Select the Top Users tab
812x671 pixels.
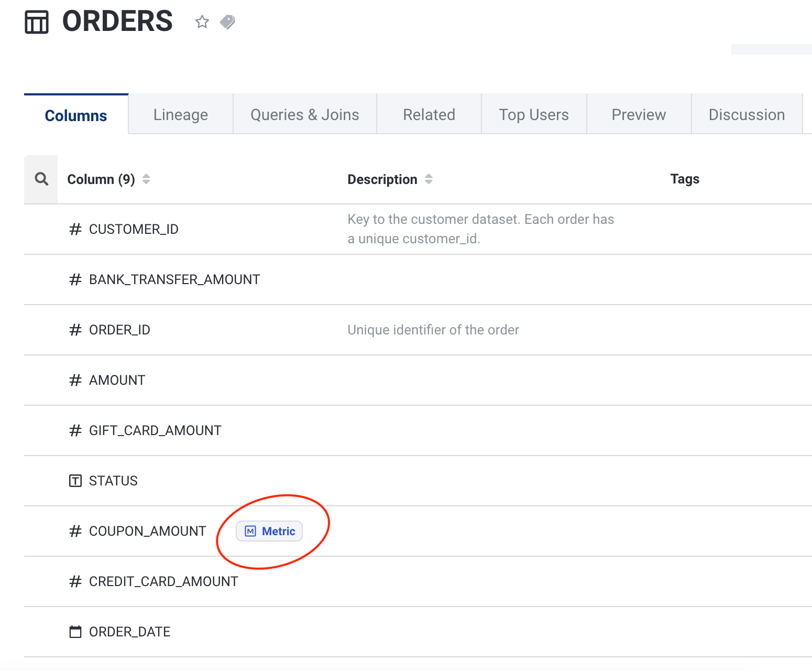(534, 115)
